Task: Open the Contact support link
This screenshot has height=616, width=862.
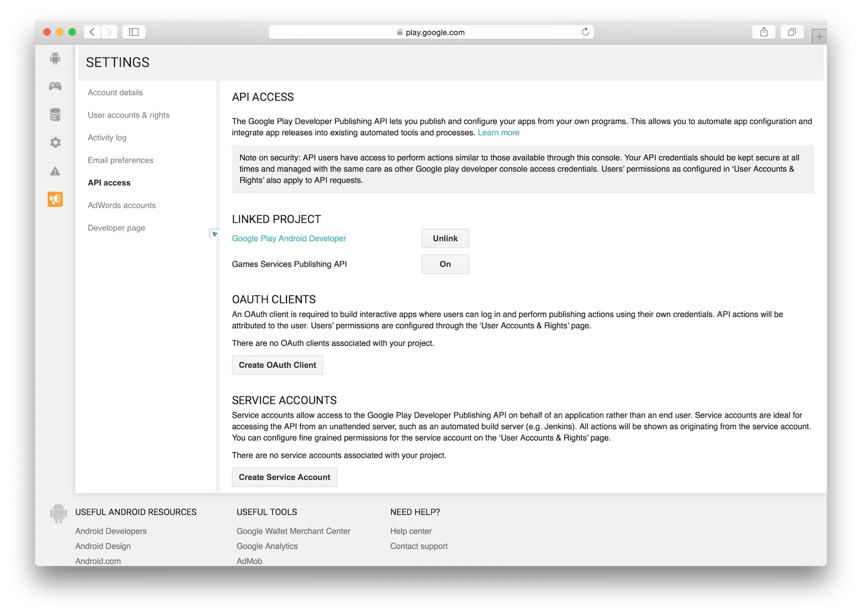Action: [419, 546]
